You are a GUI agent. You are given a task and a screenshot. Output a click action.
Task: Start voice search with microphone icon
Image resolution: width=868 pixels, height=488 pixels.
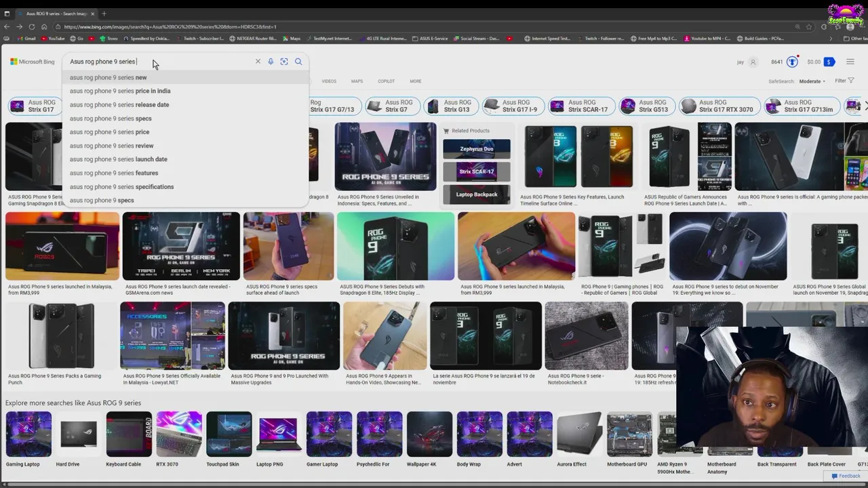pos(271,62)
